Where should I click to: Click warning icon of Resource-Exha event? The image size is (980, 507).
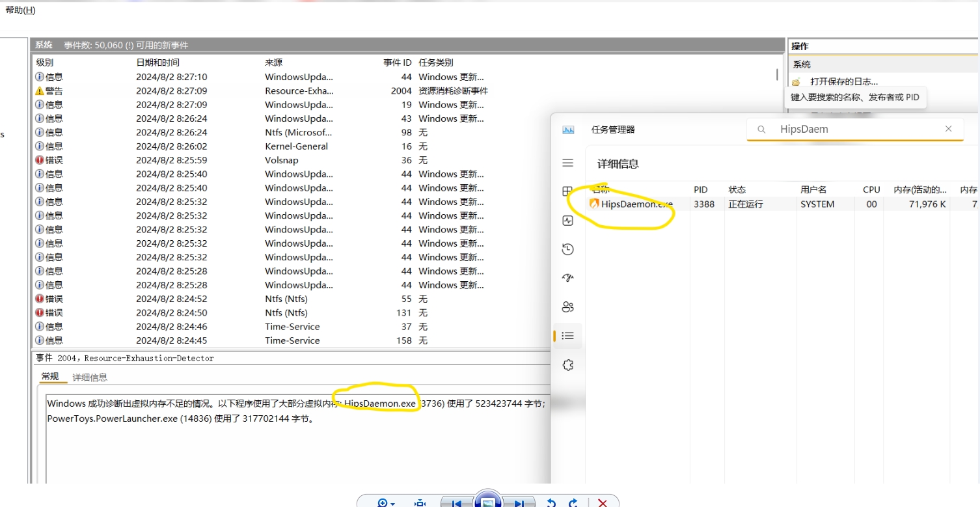click(x=40, y=91)
